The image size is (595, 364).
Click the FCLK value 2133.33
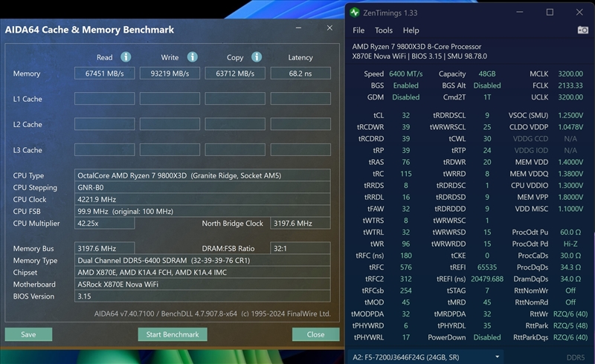(570, 85)
